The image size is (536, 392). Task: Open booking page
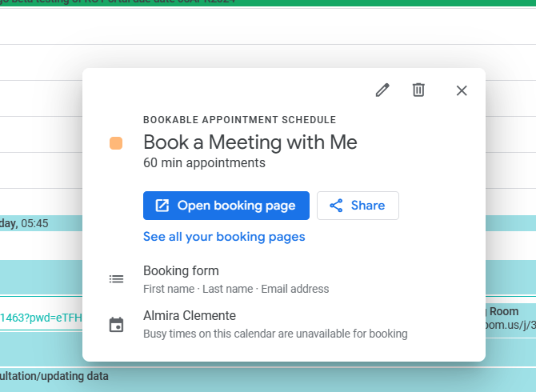pos(226,206)
